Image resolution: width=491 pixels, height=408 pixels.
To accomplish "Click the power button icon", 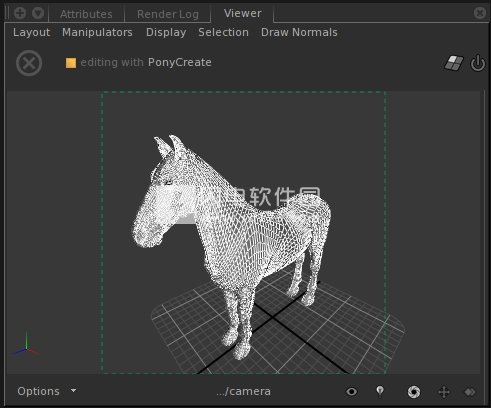I will 478,63.
